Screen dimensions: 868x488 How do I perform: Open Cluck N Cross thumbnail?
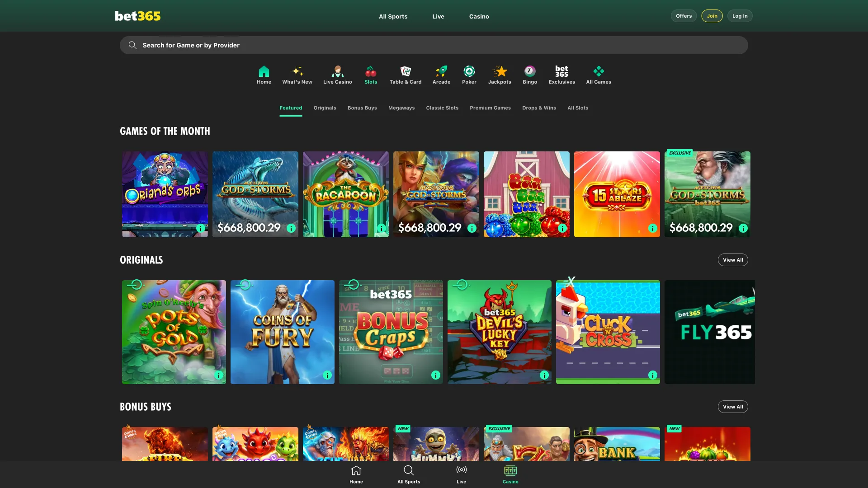(608, 332)
